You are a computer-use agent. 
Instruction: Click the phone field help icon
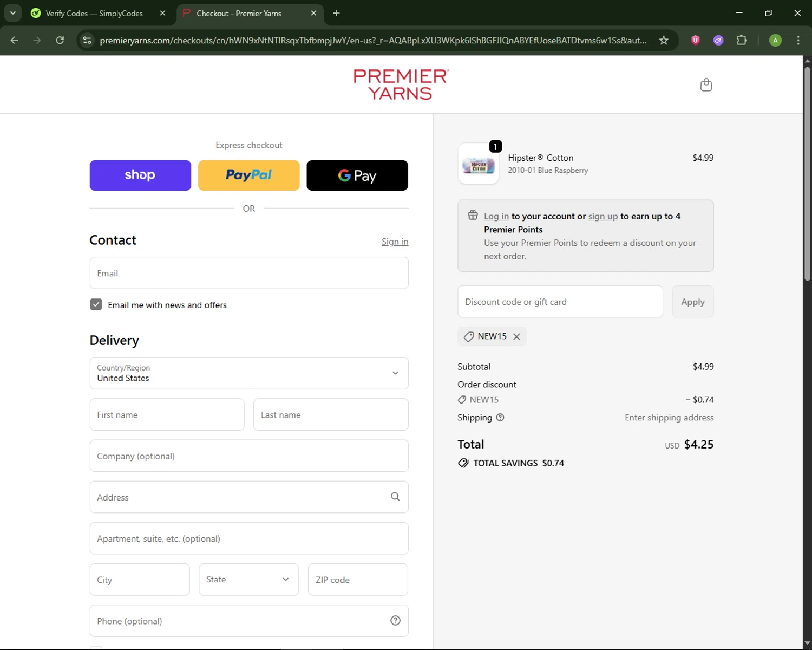[395, 621]
